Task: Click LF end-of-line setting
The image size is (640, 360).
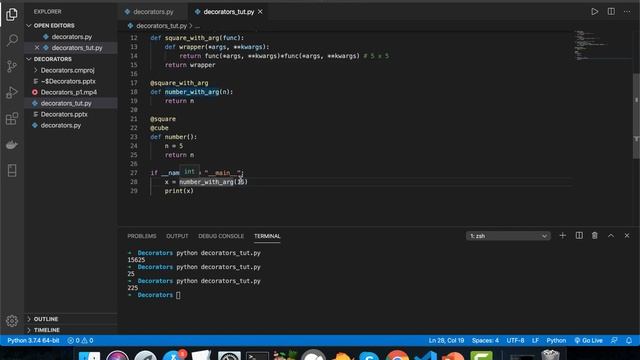Action: coord(535,340)
